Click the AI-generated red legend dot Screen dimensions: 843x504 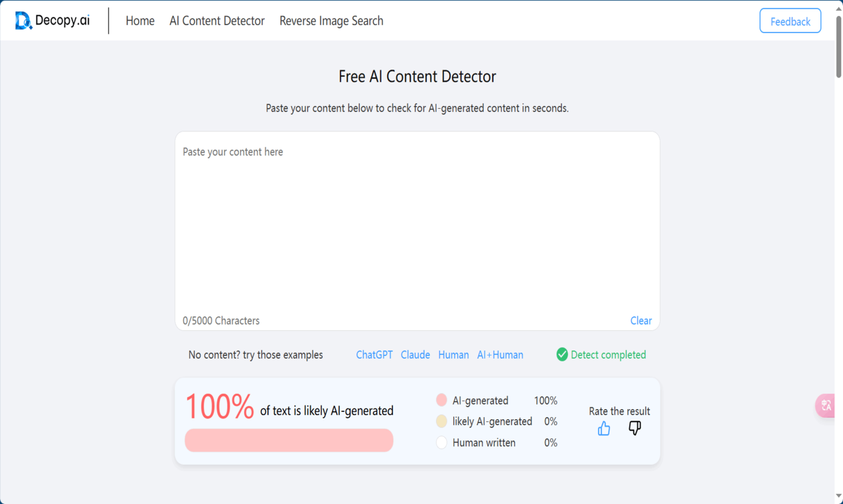click(441, 400)
